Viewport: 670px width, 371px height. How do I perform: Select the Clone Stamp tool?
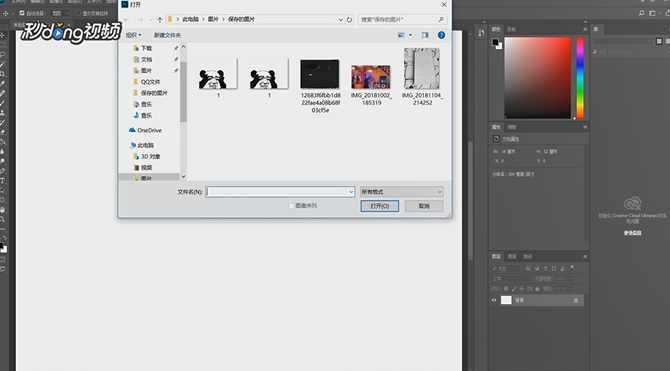(x=3, y=112)
